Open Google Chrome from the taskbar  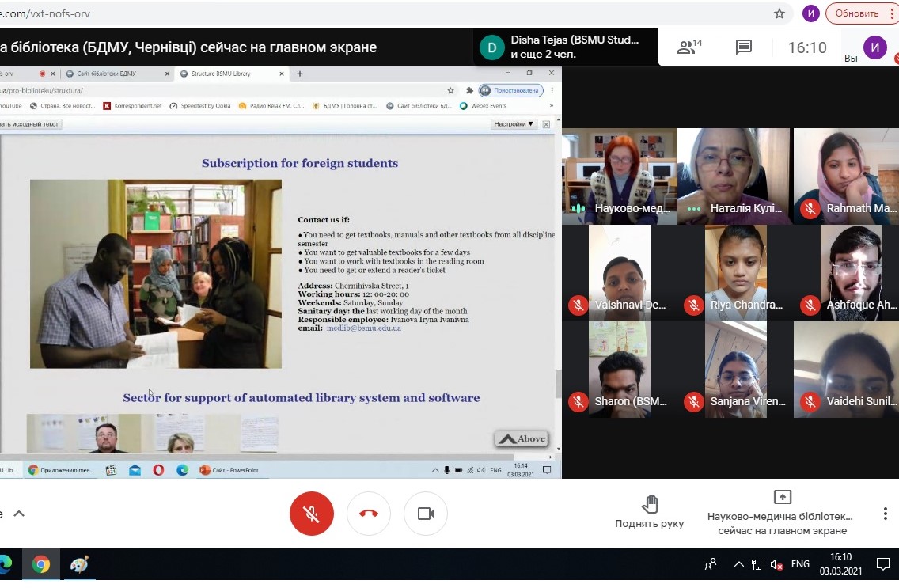coord(41,564)
